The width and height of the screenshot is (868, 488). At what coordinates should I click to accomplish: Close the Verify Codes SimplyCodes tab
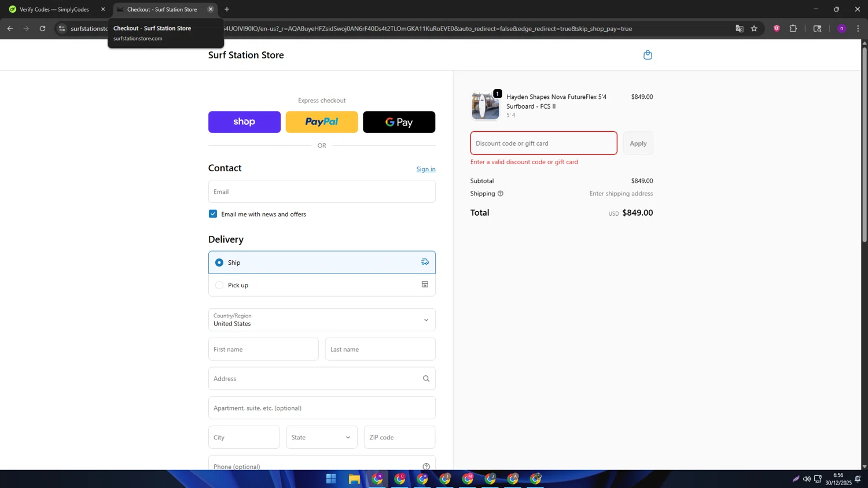(x=103, y=9)
